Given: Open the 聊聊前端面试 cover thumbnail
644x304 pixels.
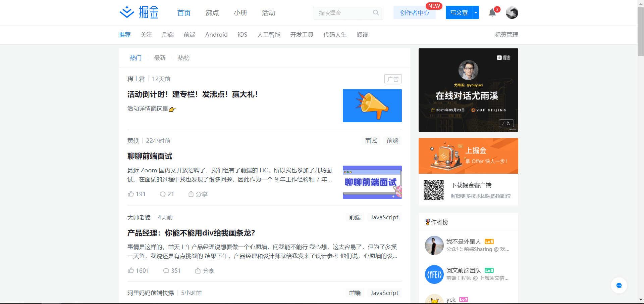Looking at the screenshot, I should (372, 182).
